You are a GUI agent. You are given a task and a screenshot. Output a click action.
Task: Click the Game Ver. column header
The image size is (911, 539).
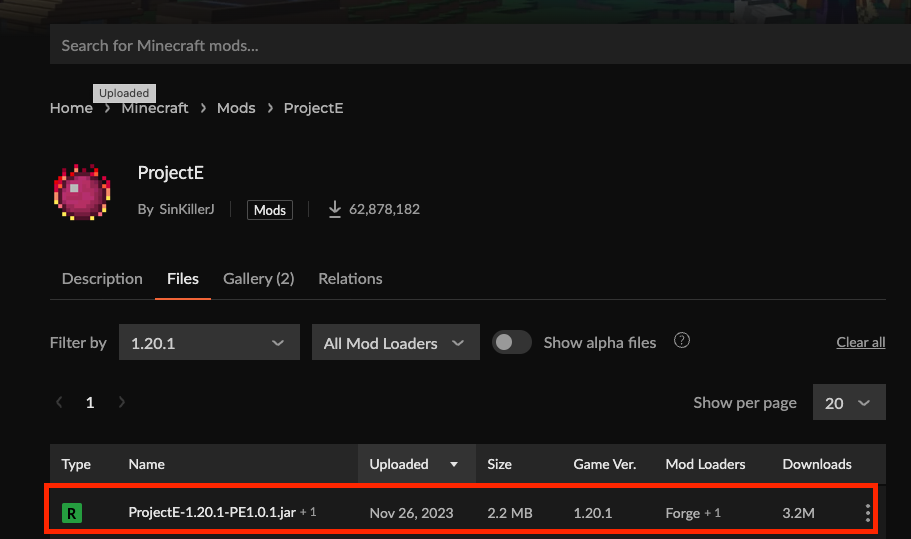click(x=605, y=464)
